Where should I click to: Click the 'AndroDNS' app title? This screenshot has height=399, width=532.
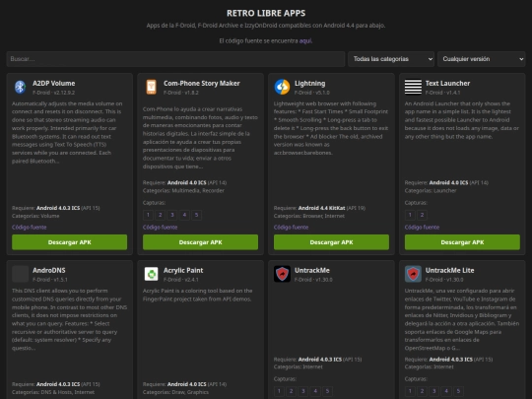(x=49, y=270)
